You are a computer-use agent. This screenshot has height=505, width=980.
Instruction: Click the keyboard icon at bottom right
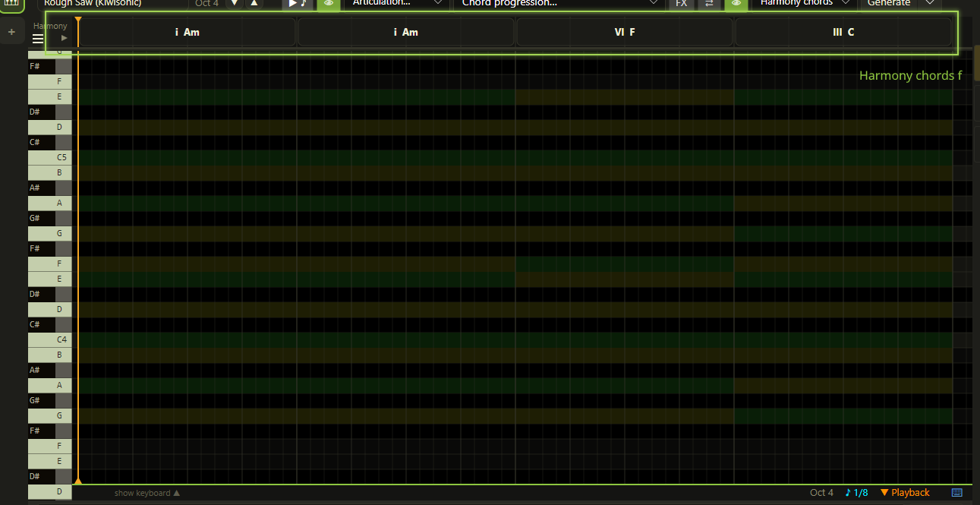(956, 493)
